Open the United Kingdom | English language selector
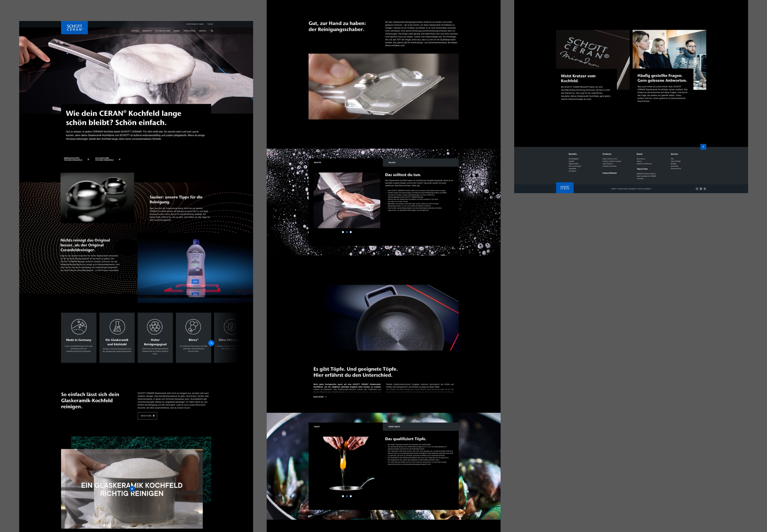This screenshot has width=767, height=532. [196, 24]
